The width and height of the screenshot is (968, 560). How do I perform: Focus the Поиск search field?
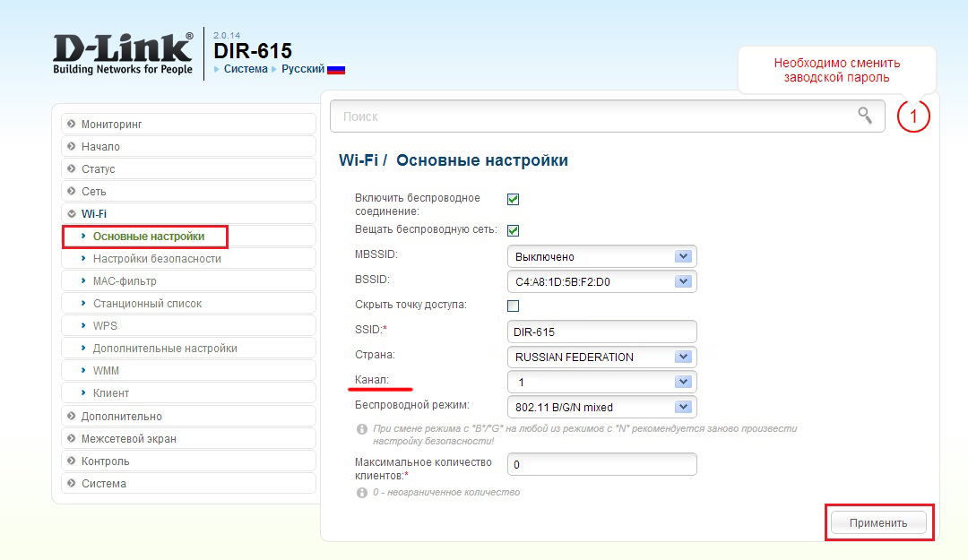click(x=608, y=116)
